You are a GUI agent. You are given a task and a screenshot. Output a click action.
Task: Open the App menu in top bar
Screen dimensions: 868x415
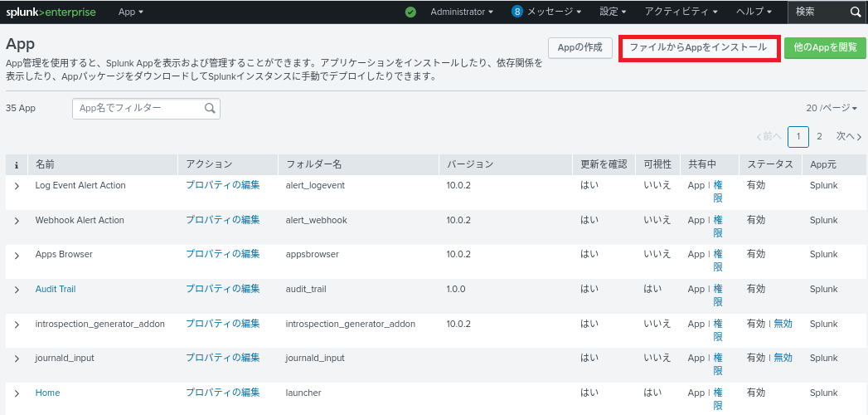(131, 12)
